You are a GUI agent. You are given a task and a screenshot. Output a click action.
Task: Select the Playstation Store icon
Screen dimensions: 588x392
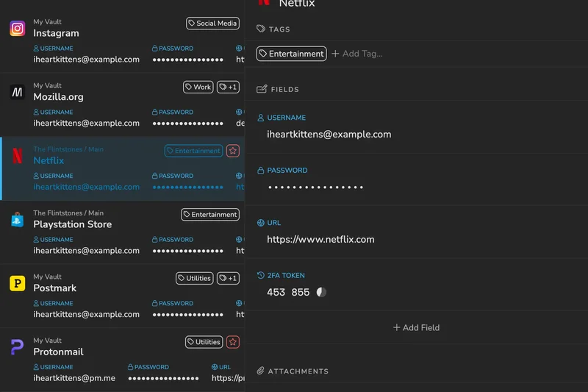tap(17, 219)
